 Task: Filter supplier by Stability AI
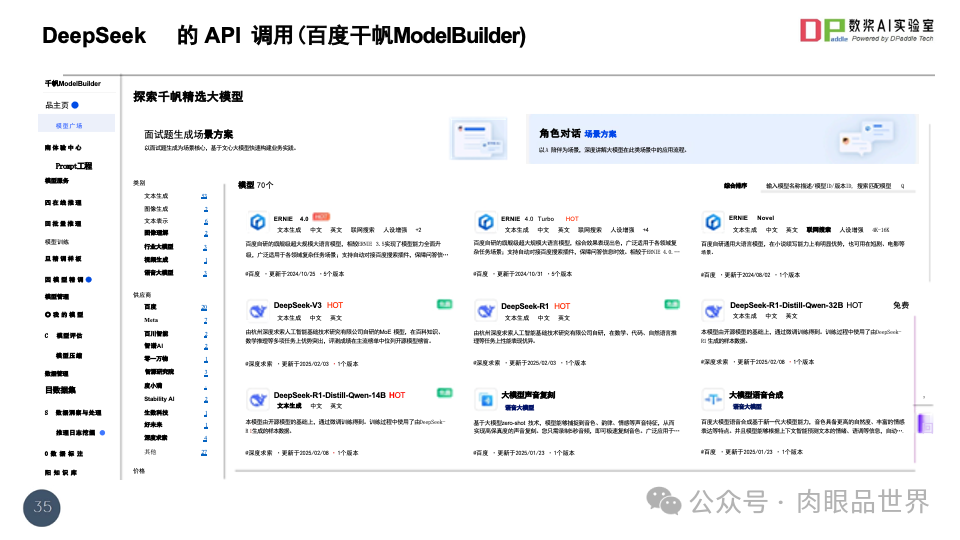tap(159, 399)
